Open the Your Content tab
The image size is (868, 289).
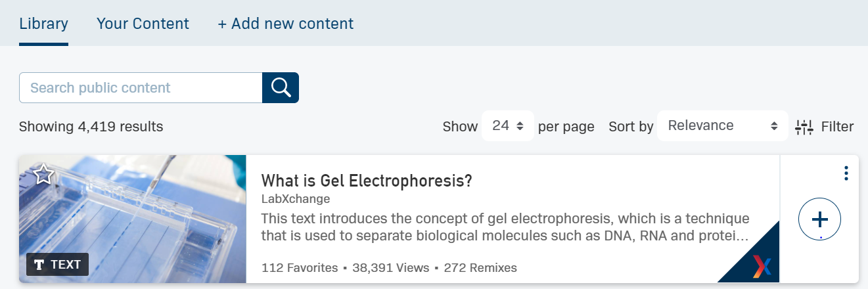pos(143,24)
